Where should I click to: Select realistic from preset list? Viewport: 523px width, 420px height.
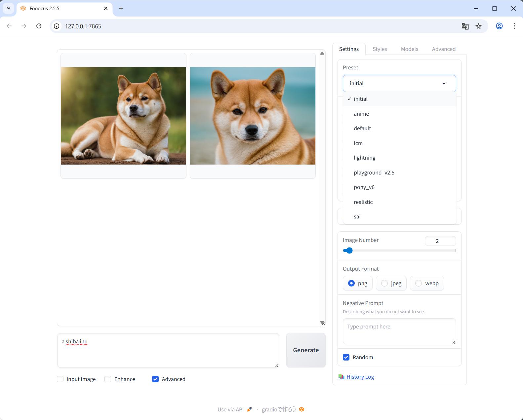tap(363, 202)
